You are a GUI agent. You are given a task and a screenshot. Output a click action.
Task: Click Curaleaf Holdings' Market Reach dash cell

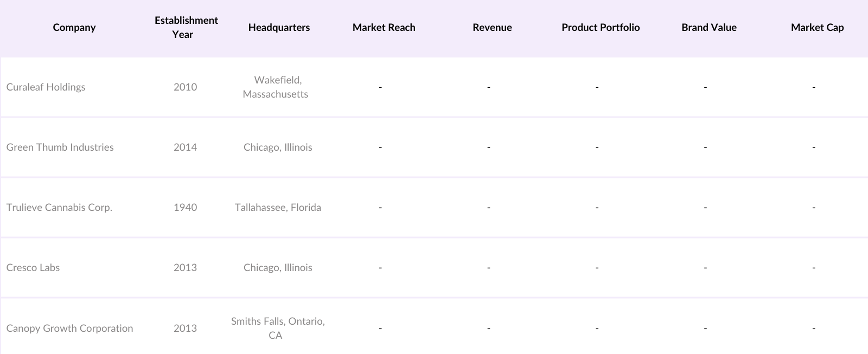(x=380, y=87)
